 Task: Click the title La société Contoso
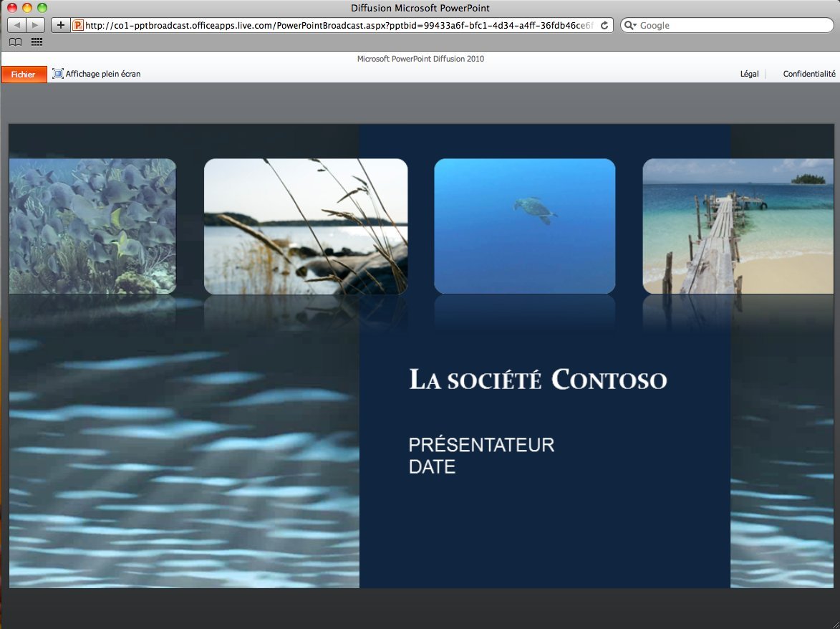pos(538,379)
